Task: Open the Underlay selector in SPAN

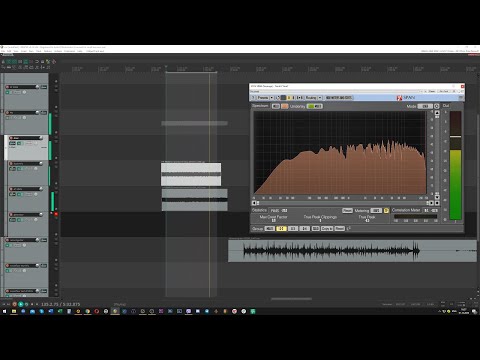Action: point(315,106)
